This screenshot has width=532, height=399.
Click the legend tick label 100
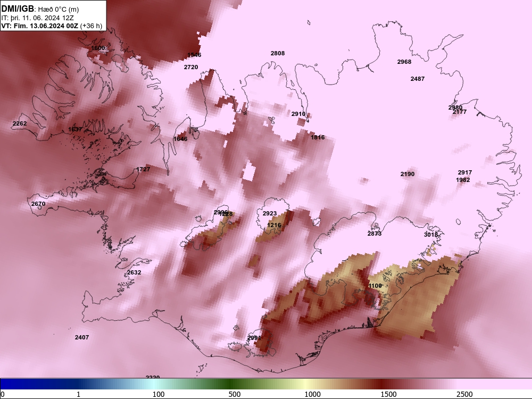point(159,394)
